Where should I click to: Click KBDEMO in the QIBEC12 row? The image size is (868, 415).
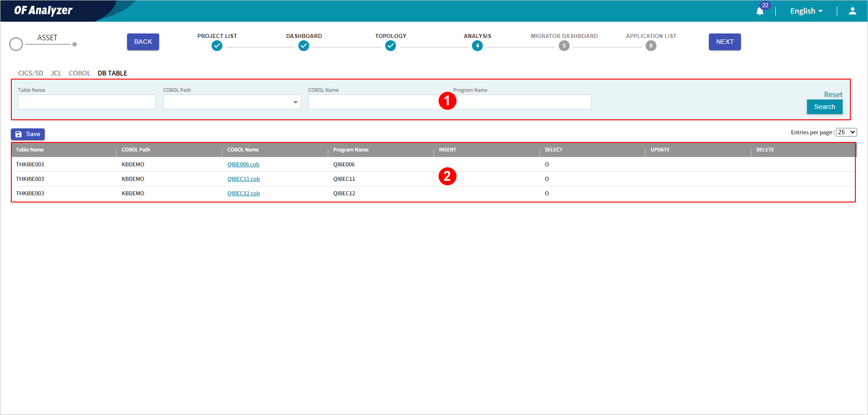click(x=133, y=193)
